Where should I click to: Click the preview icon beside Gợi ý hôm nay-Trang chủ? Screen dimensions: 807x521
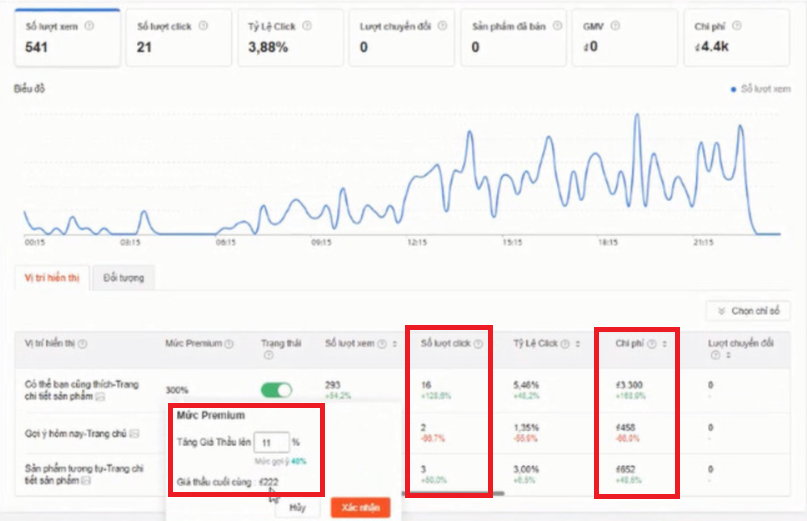point(134,433)
